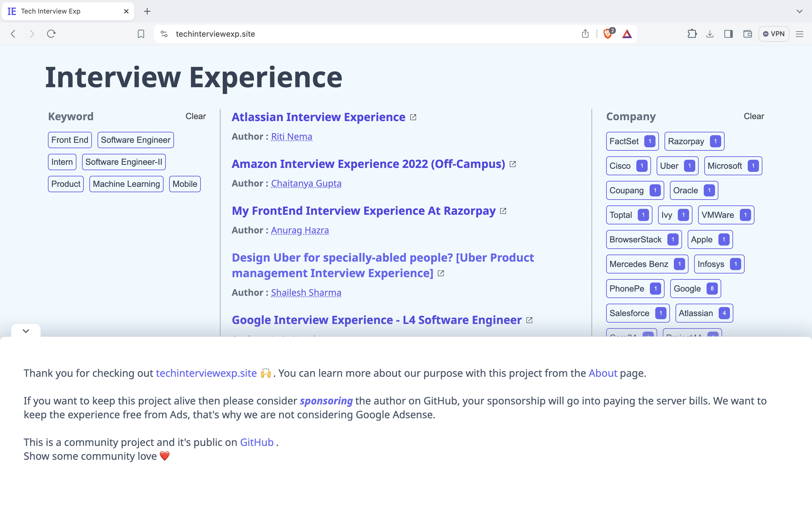
Task: Filter by VMWare company
Action: tap(726, 215)
